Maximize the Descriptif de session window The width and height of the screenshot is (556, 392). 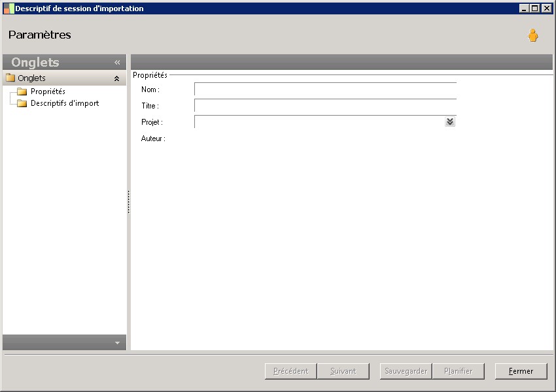[534, 8]
